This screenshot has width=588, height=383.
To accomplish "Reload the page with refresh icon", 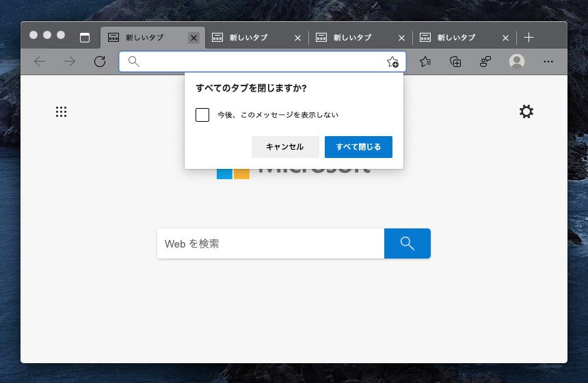I will click(x=100, y=62).
